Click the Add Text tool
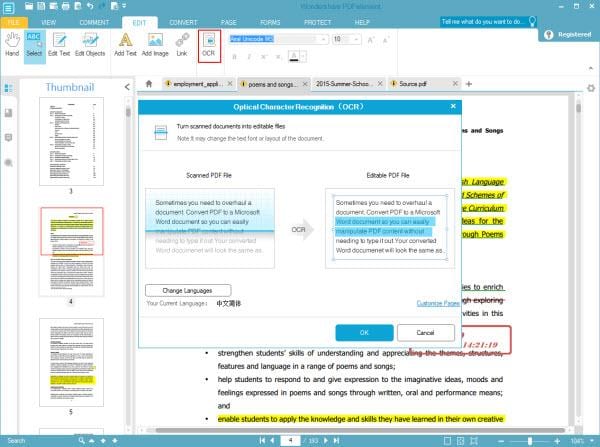This screenshot has height=447, width=600. pos(125,45)
